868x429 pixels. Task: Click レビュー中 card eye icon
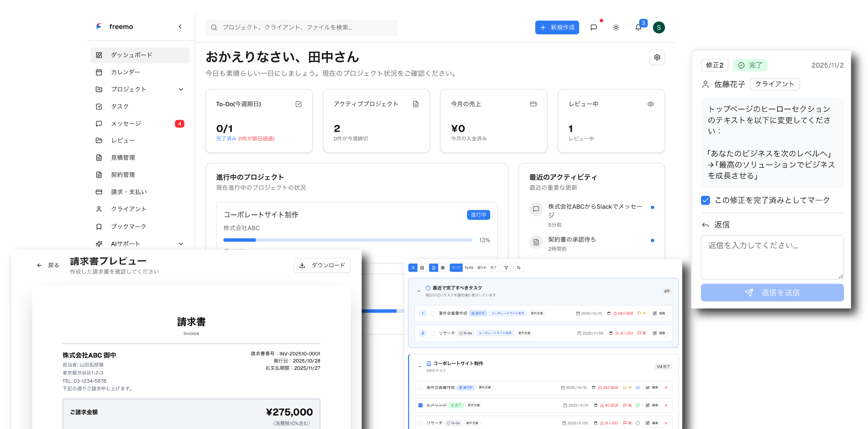click(x=651, y=104)
